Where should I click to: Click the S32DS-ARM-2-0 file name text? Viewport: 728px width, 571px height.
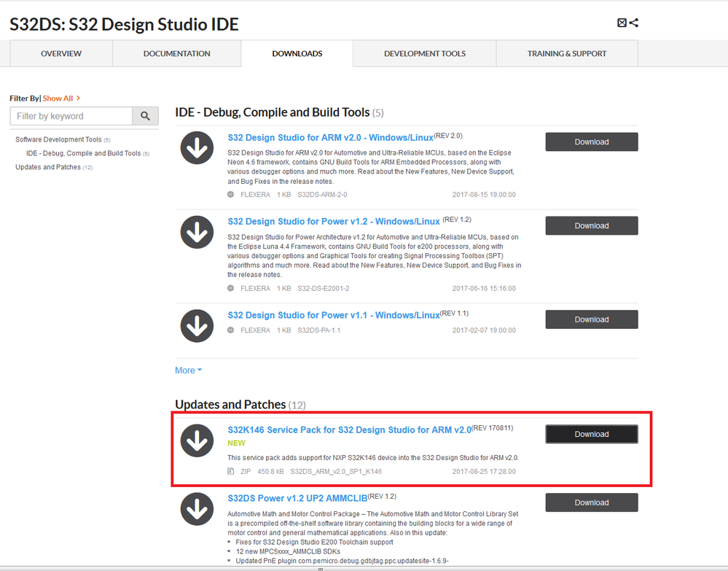[x=322, y=194]
